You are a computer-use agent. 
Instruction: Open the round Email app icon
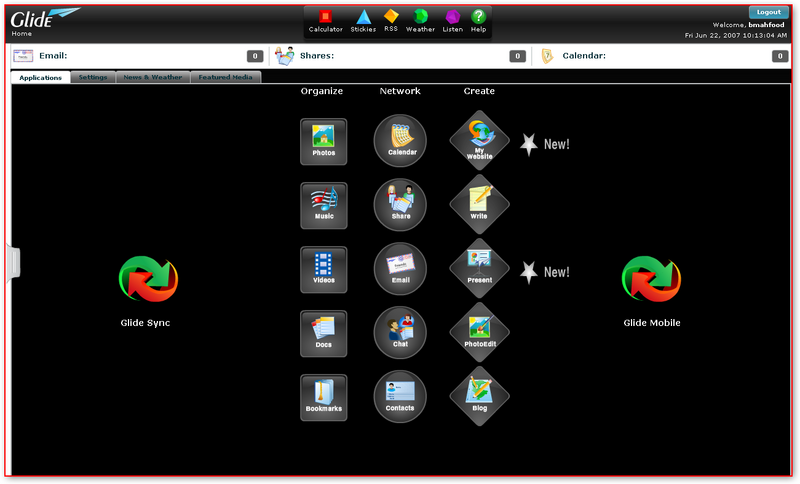click(x=400, y=269)
